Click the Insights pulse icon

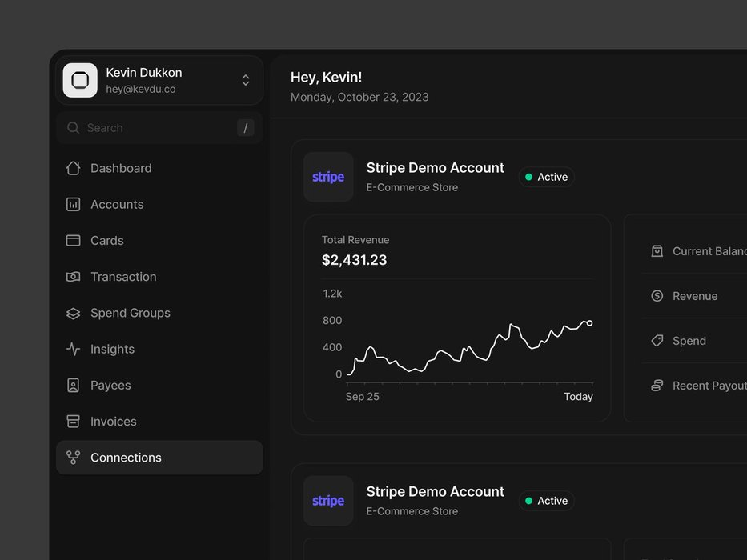click(x=73, y=350)
